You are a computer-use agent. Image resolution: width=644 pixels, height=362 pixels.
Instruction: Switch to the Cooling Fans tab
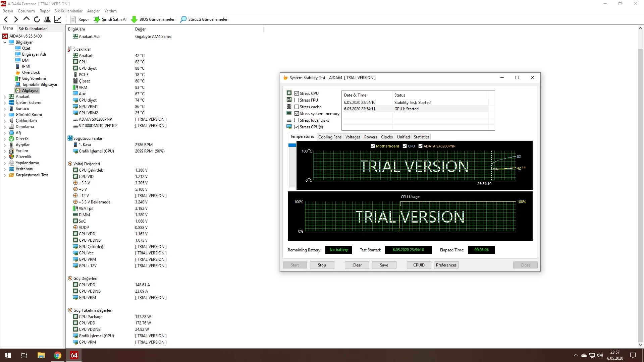point(329,137)
